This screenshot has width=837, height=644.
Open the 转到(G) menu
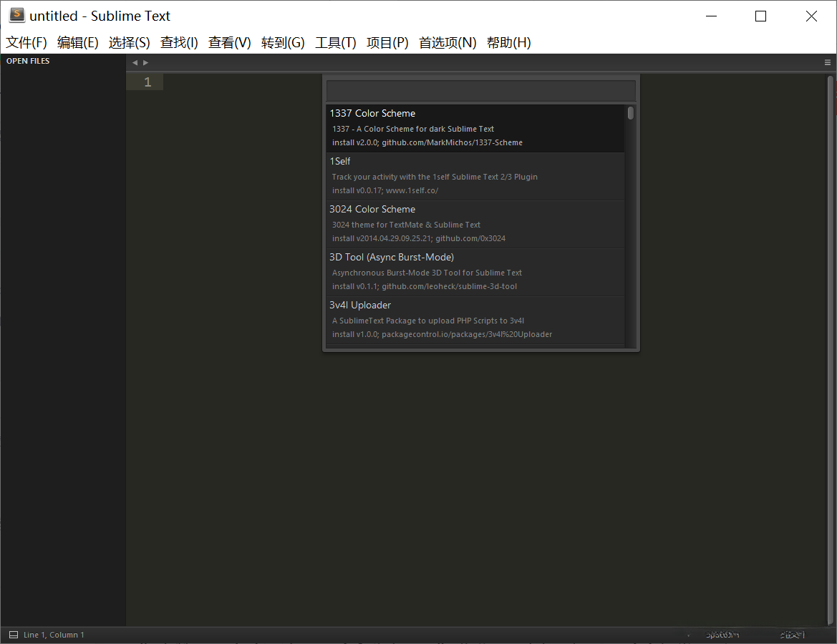283,43
